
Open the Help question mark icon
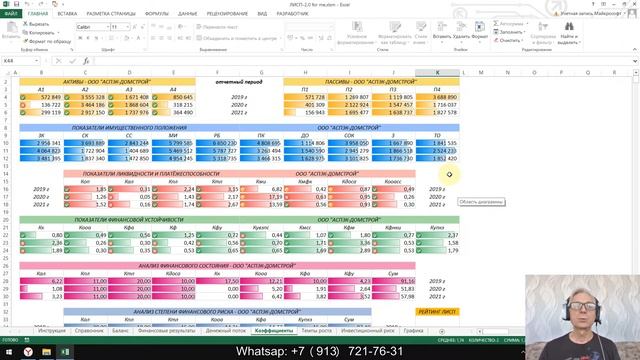[593, 4]
